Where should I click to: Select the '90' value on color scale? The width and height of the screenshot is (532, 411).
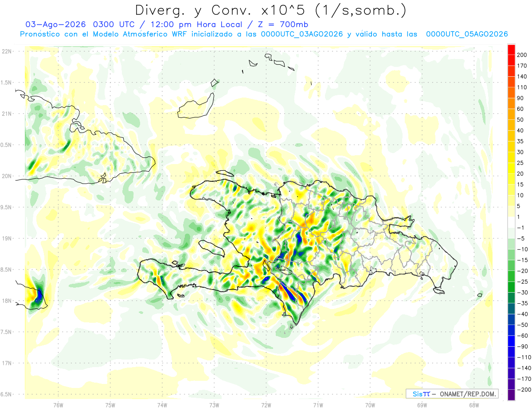[520, 98]
